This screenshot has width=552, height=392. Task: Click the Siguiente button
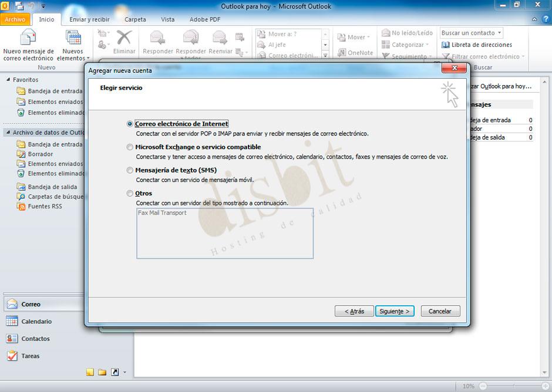395,311
